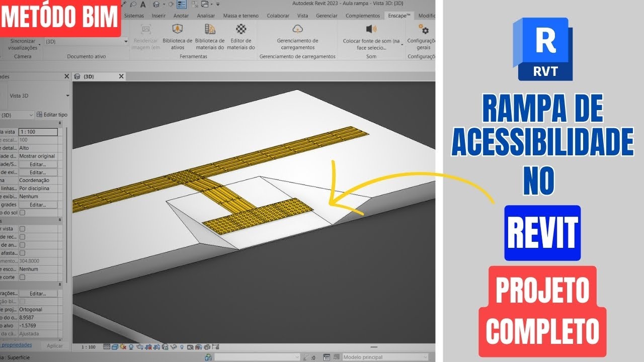
Task: Click the 'Ortogonal' projection value
Action: [31, 310]
